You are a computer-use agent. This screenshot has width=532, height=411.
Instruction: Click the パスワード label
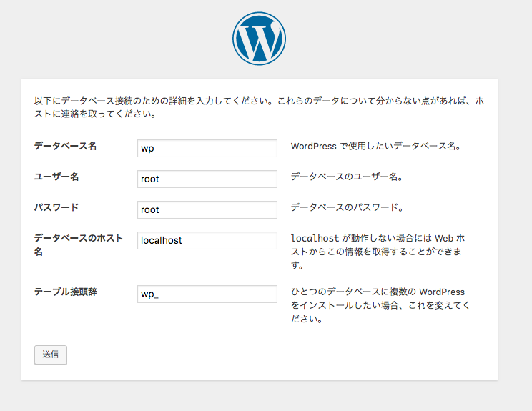click(x=56, y=207)
